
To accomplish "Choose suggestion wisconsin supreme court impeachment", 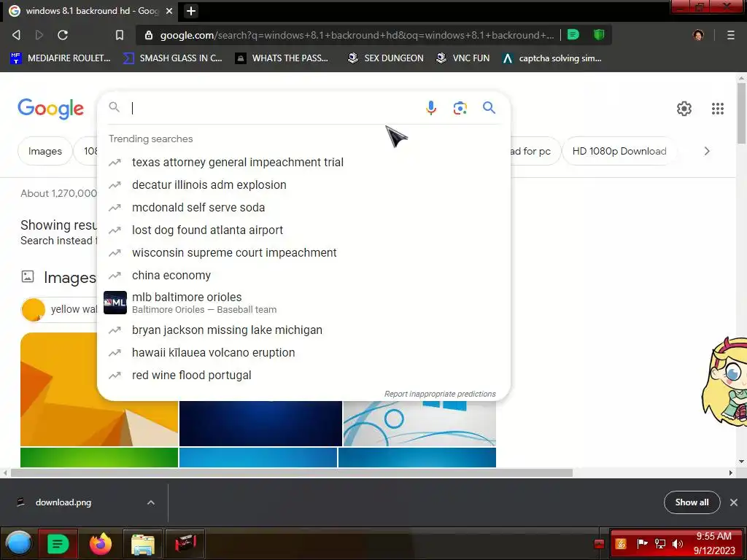I will point(303,253).
